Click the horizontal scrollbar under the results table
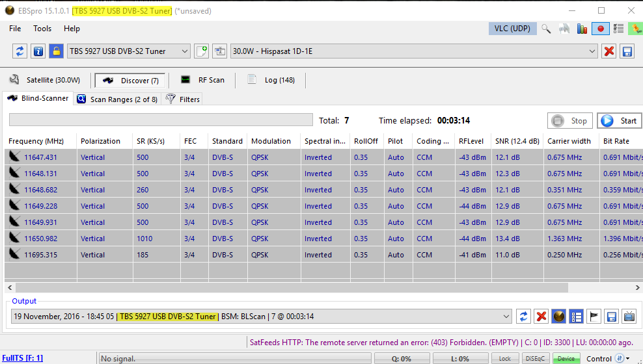Viewport: 643px width, 364px height. point(286,287)
